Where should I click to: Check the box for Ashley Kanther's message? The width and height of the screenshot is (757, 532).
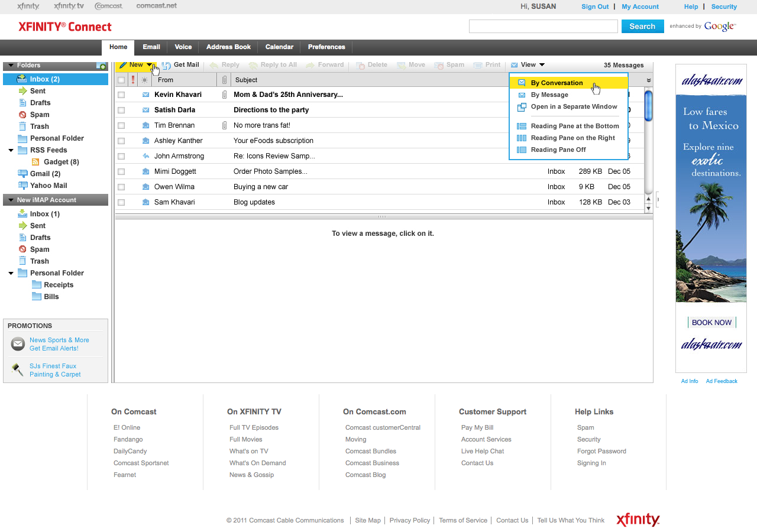click(121, 141)
